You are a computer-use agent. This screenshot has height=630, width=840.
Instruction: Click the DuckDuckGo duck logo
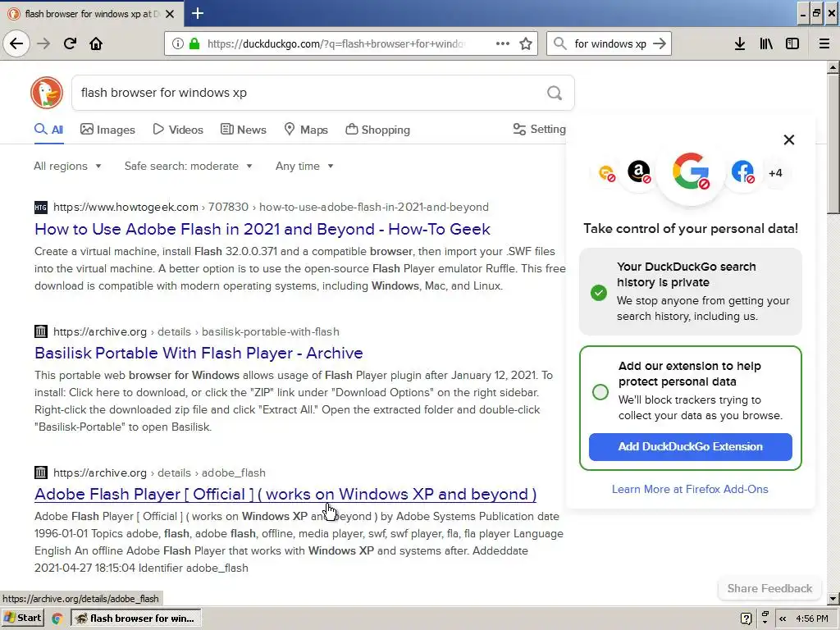47,92
